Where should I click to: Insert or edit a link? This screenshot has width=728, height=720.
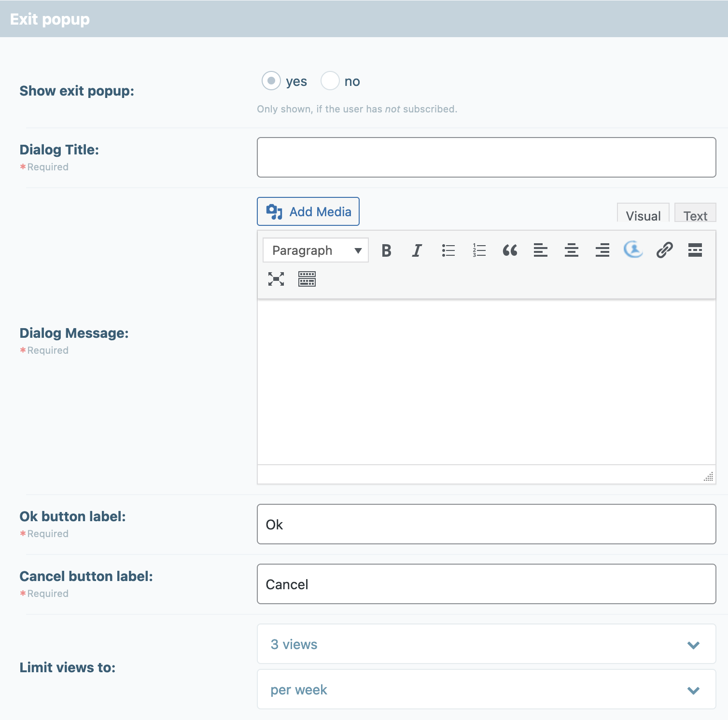pyautogui.click(x=664, y=250)
